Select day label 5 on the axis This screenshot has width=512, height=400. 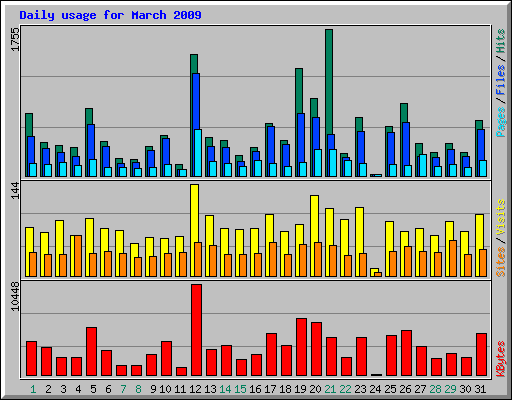point(93,389)
